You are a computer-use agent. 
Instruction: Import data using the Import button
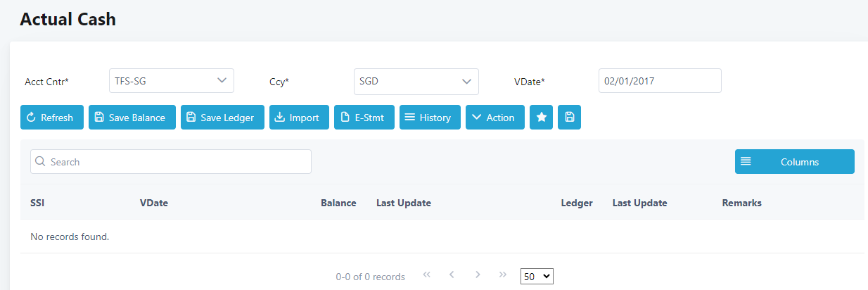[x=299, y=118]
